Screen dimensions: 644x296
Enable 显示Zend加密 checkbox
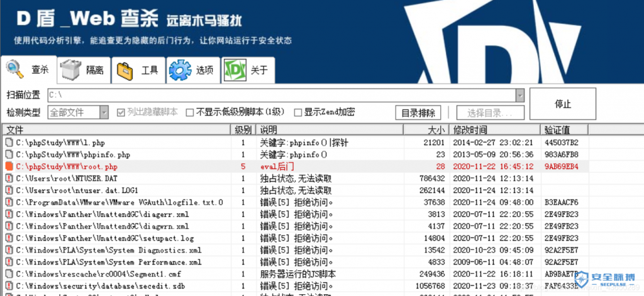point(297,112)
